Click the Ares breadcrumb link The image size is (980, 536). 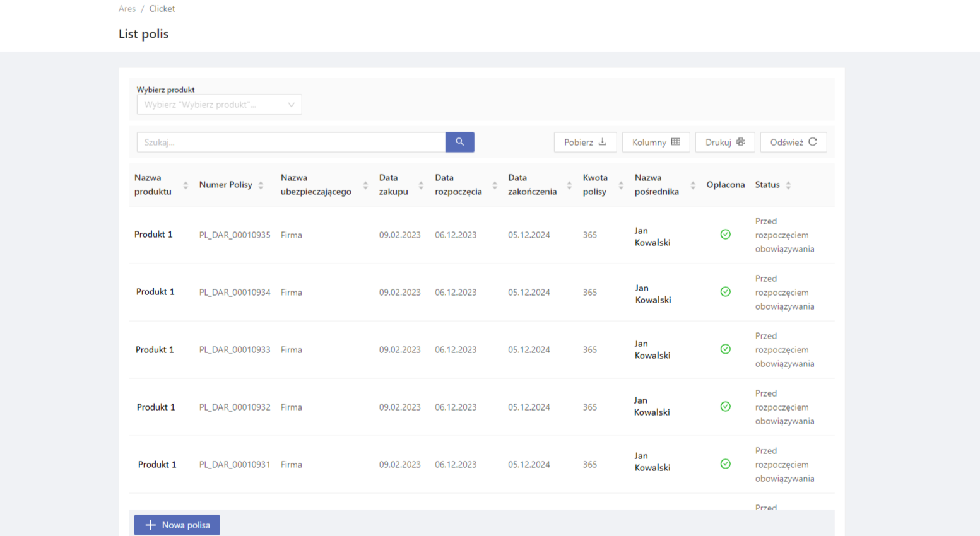(127, 9)
